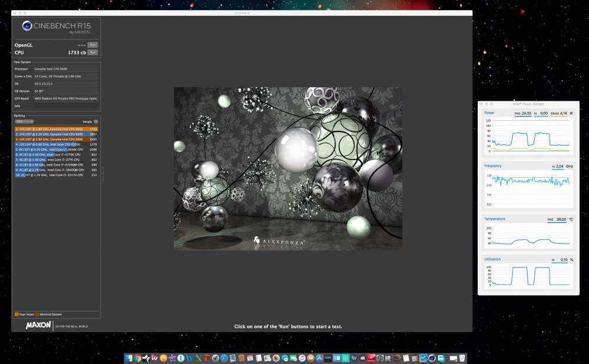Click the 'Your System' section heading

click(22, 62)
